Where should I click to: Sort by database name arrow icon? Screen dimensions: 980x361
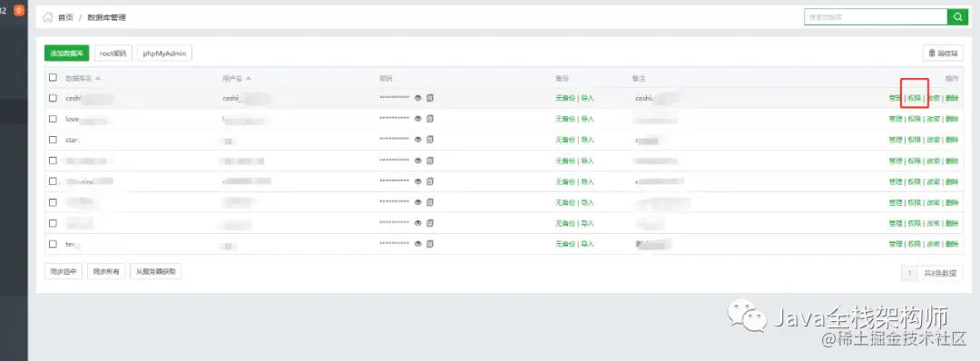click(98, 78)
